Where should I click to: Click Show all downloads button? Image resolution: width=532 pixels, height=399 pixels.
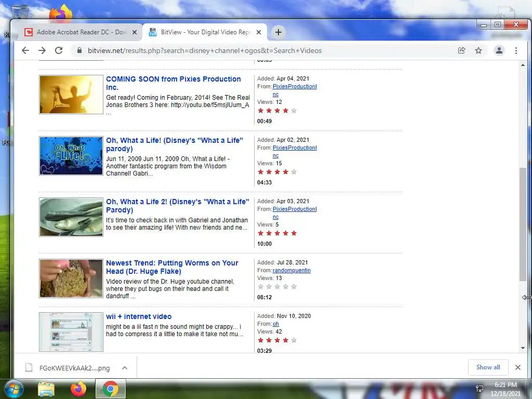pos(488,367)
